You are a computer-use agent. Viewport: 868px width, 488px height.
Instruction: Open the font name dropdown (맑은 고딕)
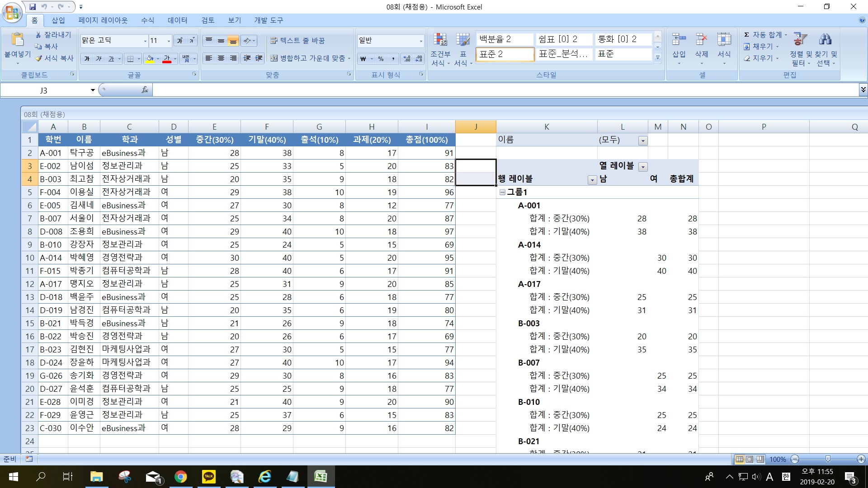[x=145, y=41]
